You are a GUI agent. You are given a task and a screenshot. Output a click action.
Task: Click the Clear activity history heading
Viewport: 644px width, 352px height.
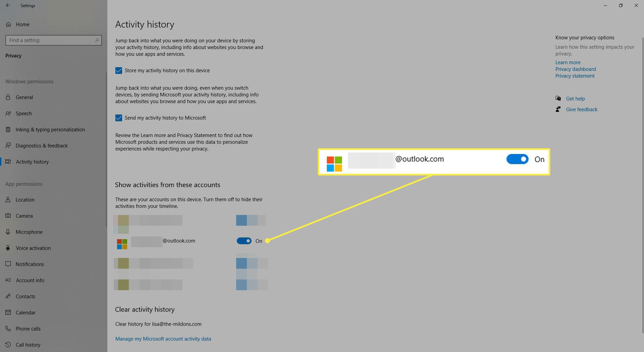145,309
